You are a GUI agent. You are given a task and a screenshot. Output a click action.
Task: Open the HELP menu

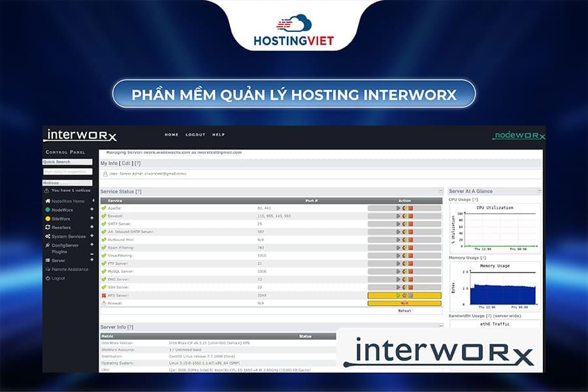tap(220, 135)
